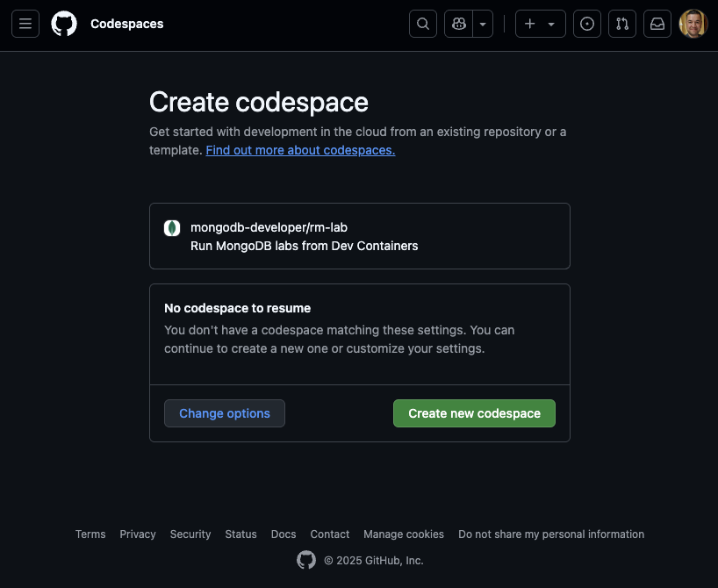
Task: Open the Docs footer link
Action: [284, 534]
